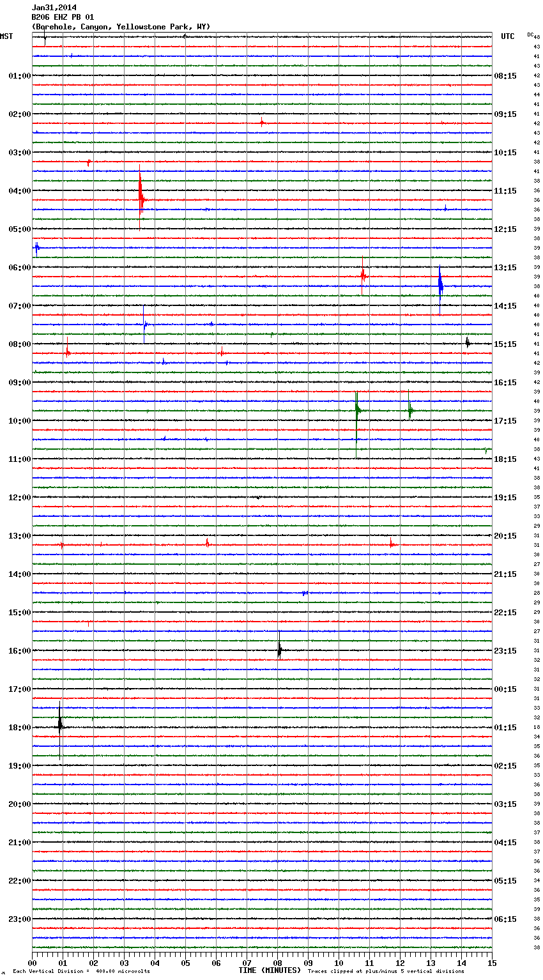Click the 04:00 MST row label

pos(20,191)
